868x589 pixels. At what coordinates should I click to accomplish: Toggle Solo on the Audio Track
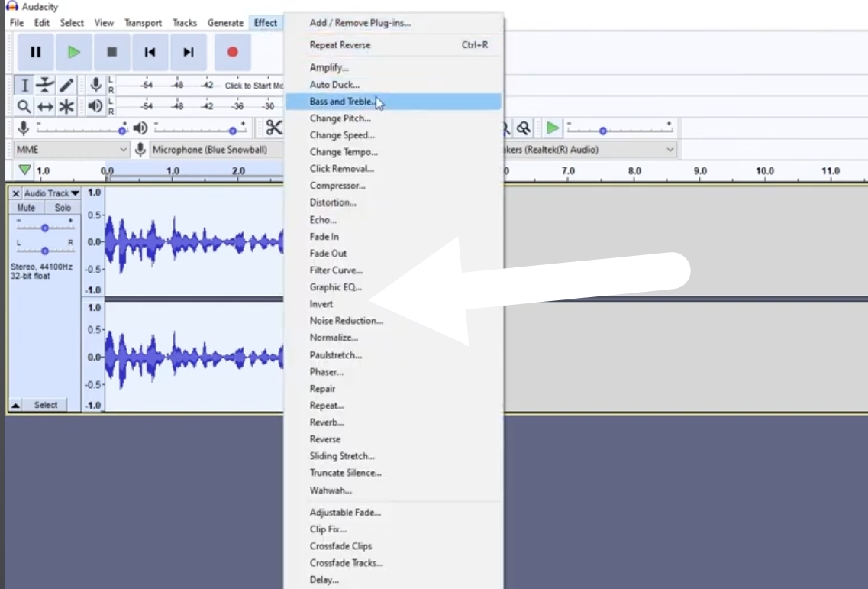(62, 207)
